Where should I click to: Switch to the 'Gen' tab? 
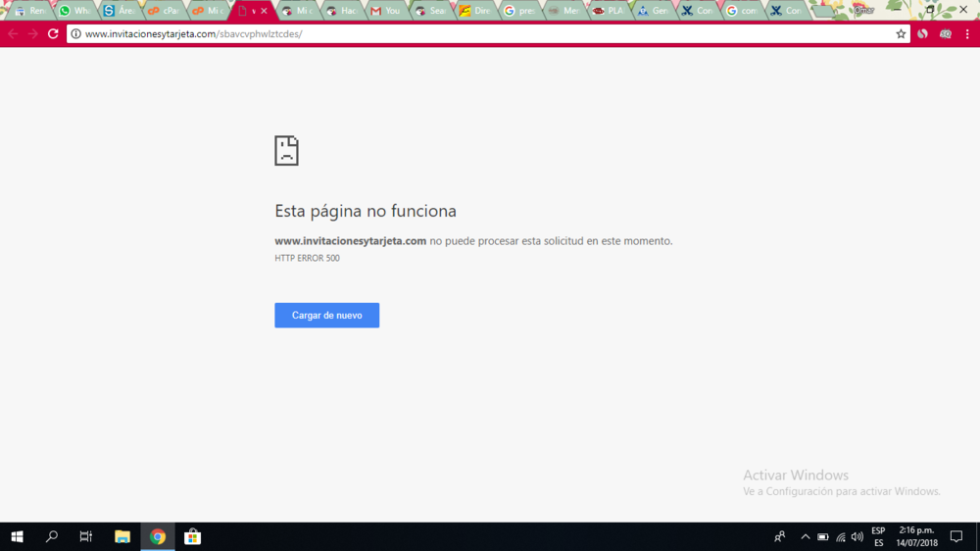653,11
